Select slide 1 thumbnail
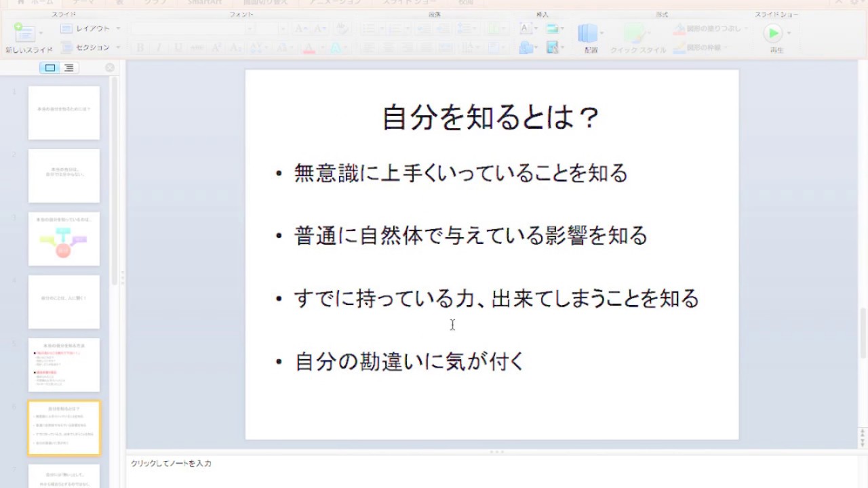This screenshot has width=868, height=488. [64, 113]
